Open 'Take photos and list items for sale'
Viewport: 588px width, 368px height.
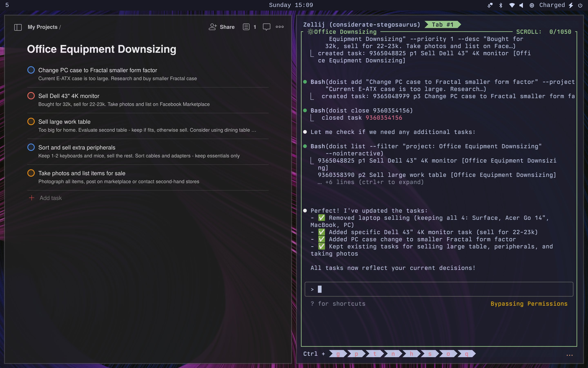[x=82, y=173]
